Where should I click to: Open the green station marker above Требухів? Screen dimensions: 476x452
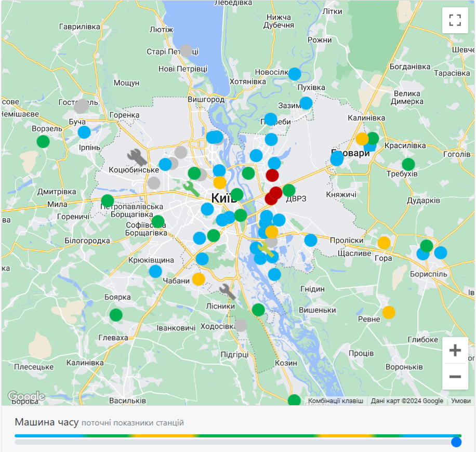(408, 164)
